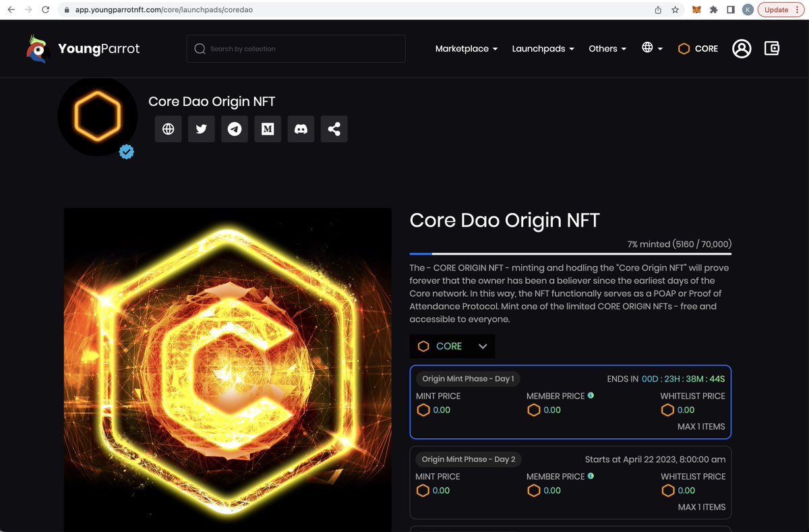809x532 pixels.
Task: Open the user account profile icon
Action: (742, 49)
